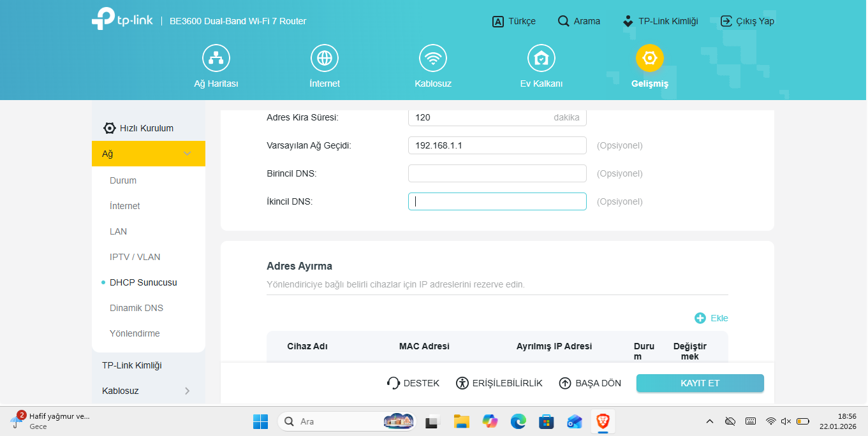Image resolution: width=868 pixels, height=436 pixels.
Task: Click the Windows taskbar search box
Action: (x=348, y=421)
